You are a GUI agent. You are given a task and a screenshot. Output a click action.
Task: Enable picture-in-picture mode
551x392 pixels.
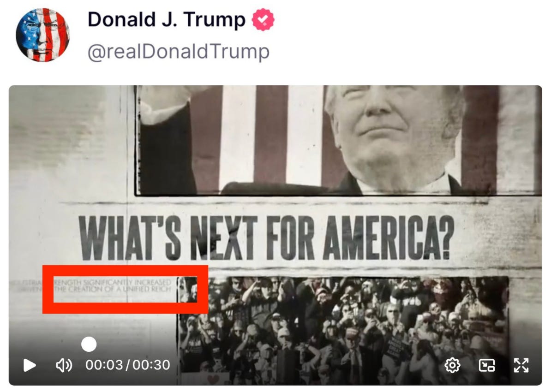click(487, 365)
